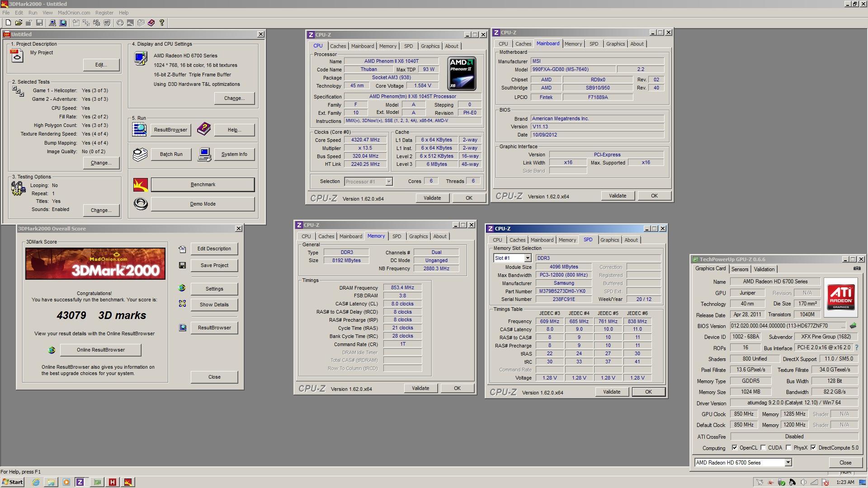Switch to the Validation tab in GPU-Z
Screen dimensions: 868x488
coord(764,269)
